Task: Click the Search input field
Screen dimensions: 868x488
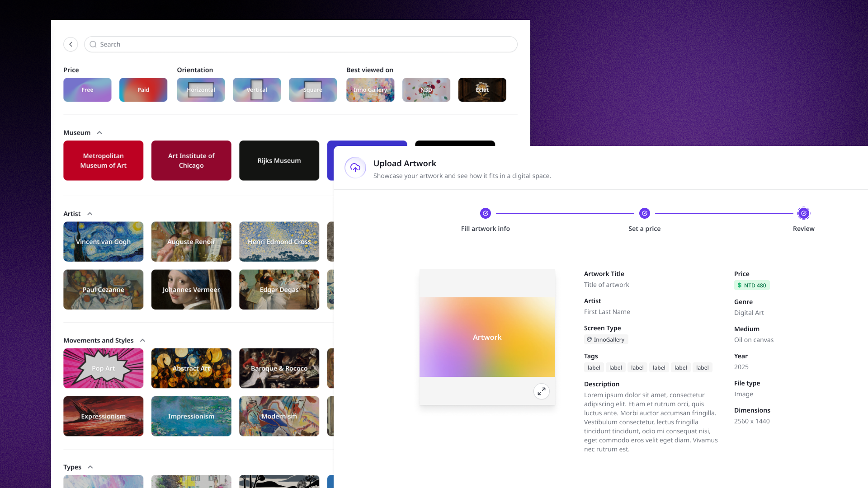Action: 301,44
